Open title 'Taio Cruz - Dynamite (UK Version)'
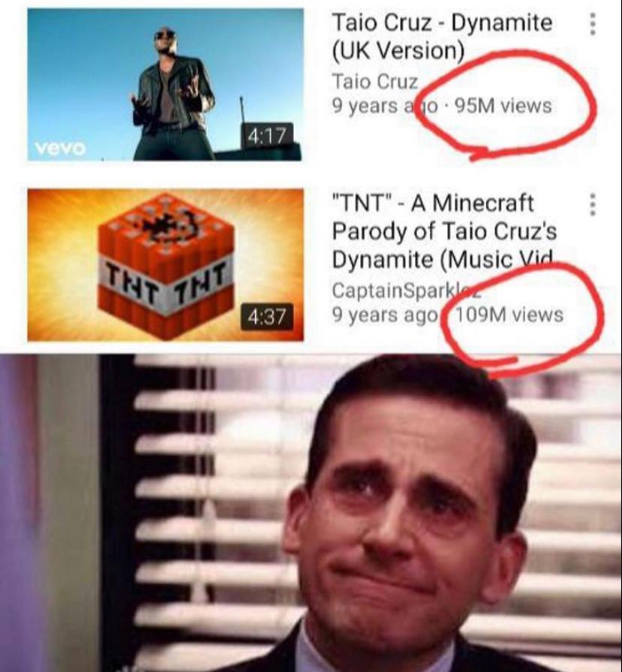Viewport: 622px width, 672px height. point(442,37)
